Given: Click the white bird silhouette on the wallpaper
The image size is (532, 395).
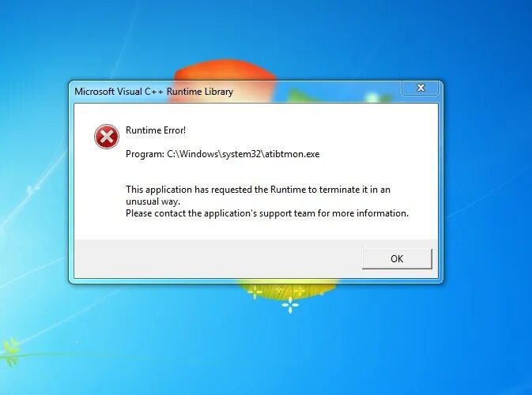Looking at the screenshot, I should [x=32, y=189].
